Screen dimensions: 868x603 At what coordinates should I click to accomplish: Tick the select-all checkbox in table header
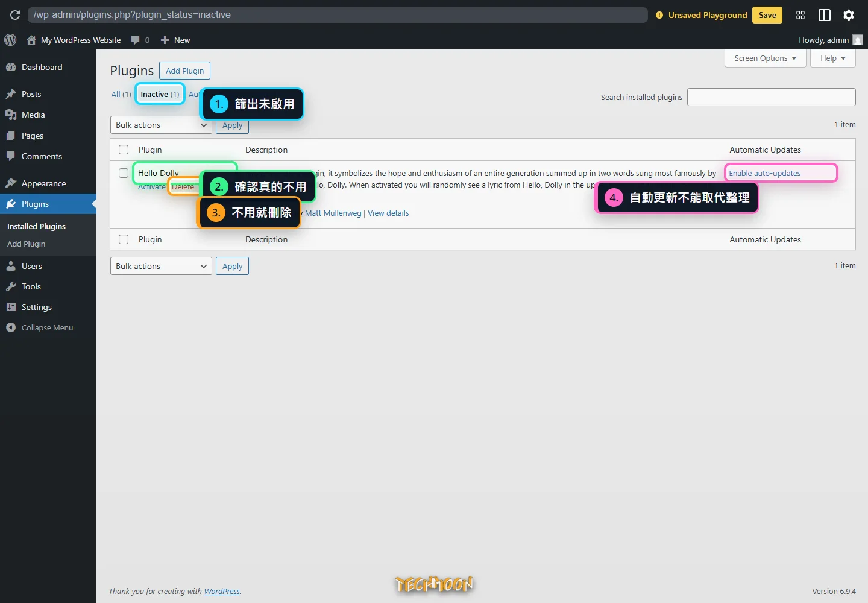124,150
